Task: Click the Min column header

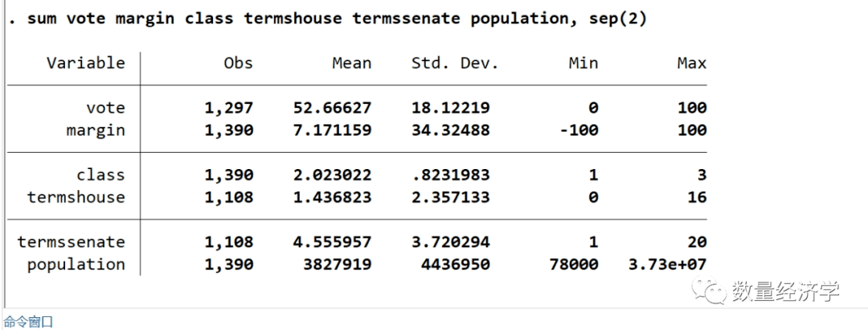Action: [583, 63]
